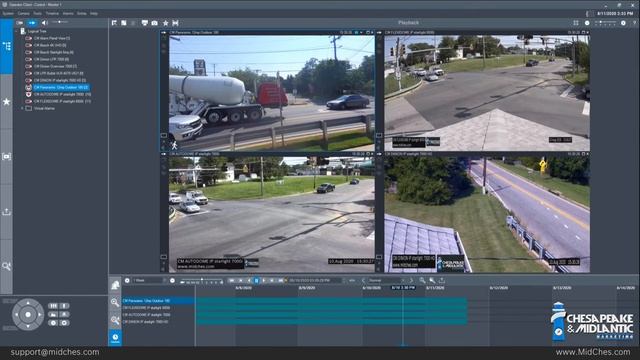Click the first icon in the view toolbar
640x360 pixels.
[x=114, y=23]
